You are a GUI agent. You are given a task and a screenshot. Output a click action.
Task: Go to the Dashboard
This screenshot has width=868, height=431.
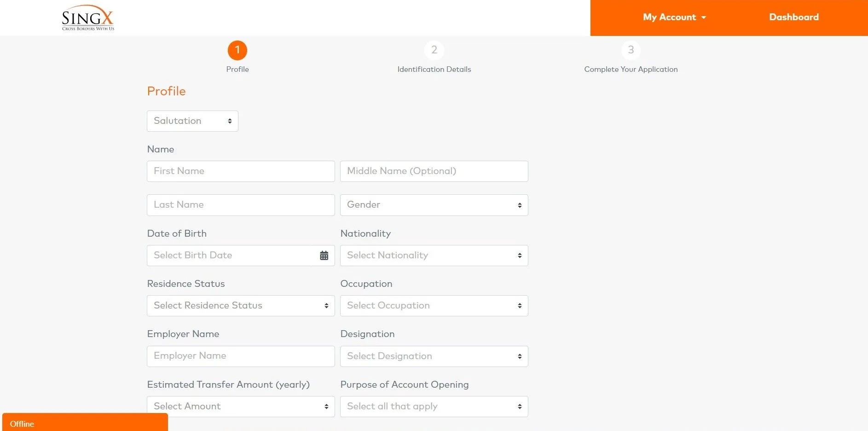tap(793, 17)
